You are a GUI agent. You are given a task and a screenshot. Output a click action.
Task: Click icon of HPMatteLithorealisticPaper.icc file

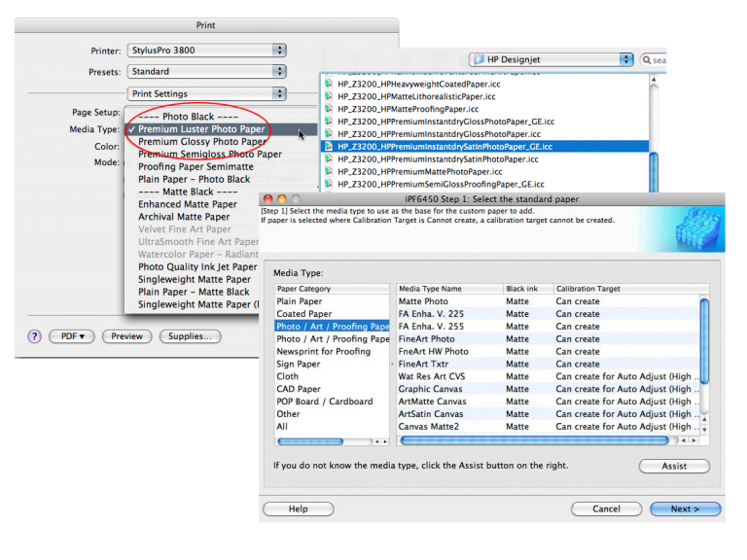[329, 96]
